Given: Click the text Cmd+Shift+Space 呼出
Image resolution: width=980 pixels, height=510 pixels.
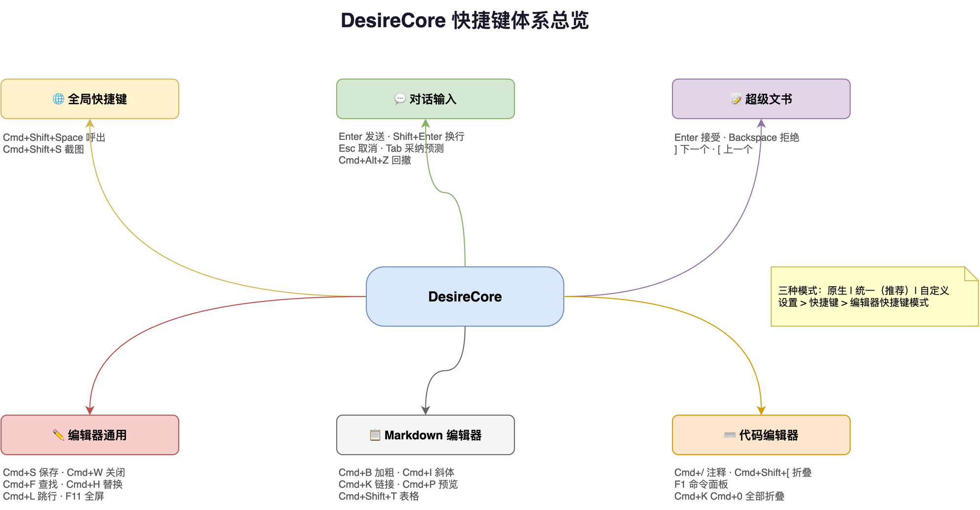Looking at the screenshot, I should click(x=54, y=137).
